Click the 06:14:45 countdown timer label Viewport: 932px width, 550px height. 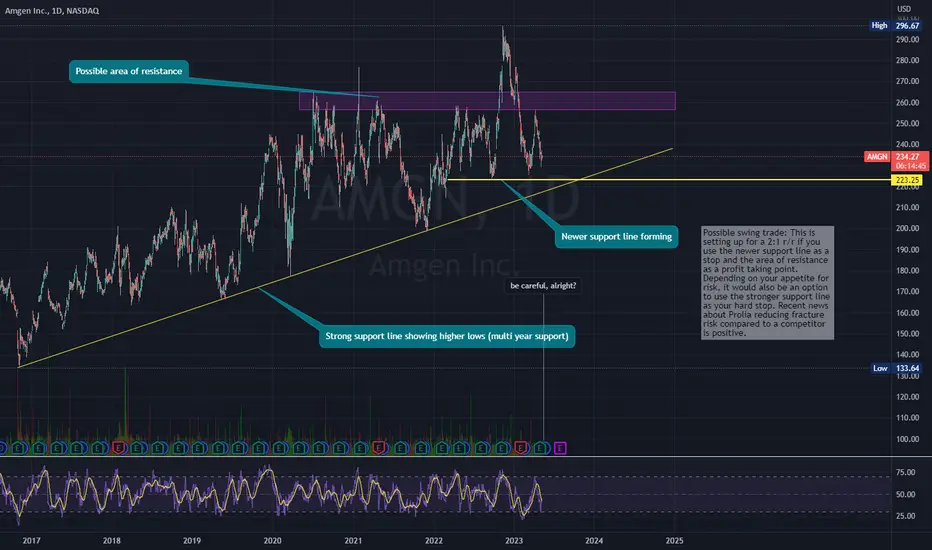click(910, 166)
